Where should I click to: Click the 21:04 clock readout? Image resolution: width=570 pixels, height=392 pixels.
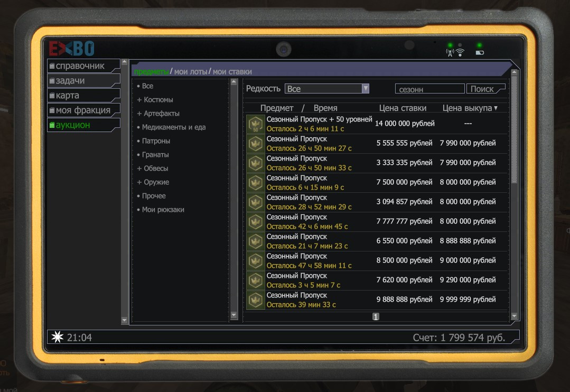79,338
